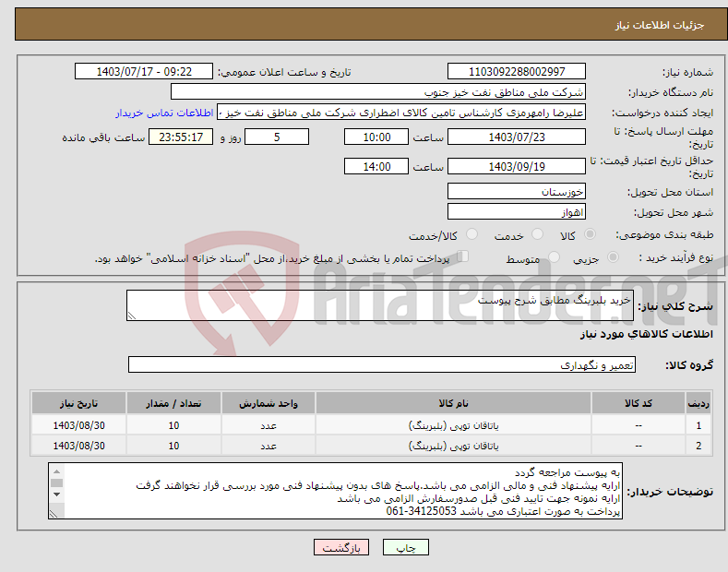Select the کالا/خدمت radio button
This screenshot has width=728, height=572.
coord(471,234)
